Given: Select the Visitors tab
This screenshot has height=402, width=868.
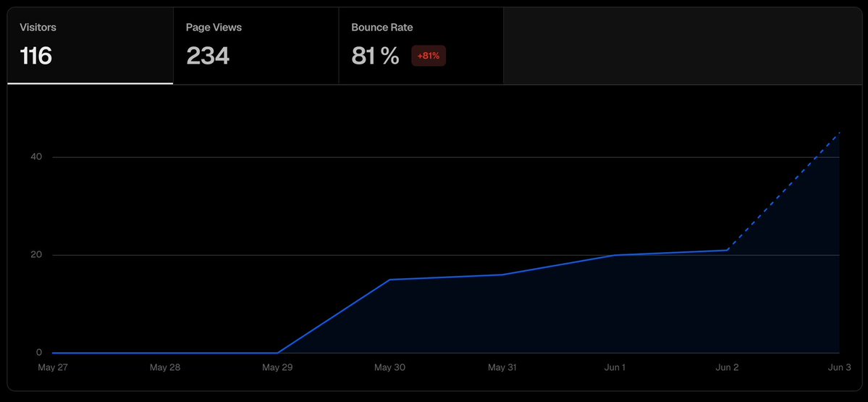Looking at the screenshot, I should point(90,46).
